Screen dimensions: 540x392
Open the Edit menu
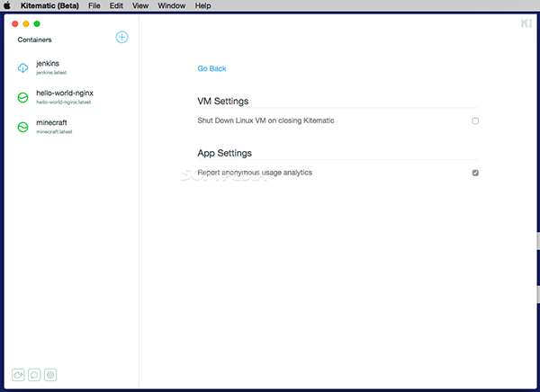[x=116, y=5]
